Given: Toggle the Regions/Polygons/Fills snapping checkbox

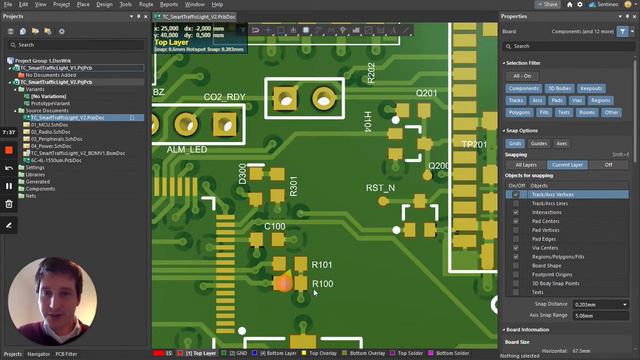Looking at the screenshot, I should coord(516,257).
